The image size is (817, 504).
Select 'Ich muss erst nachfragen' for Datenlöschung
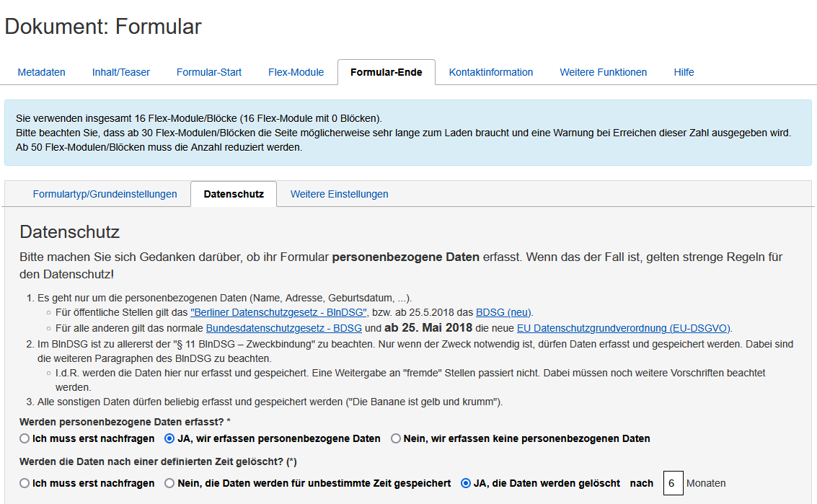tap(22, 483)
